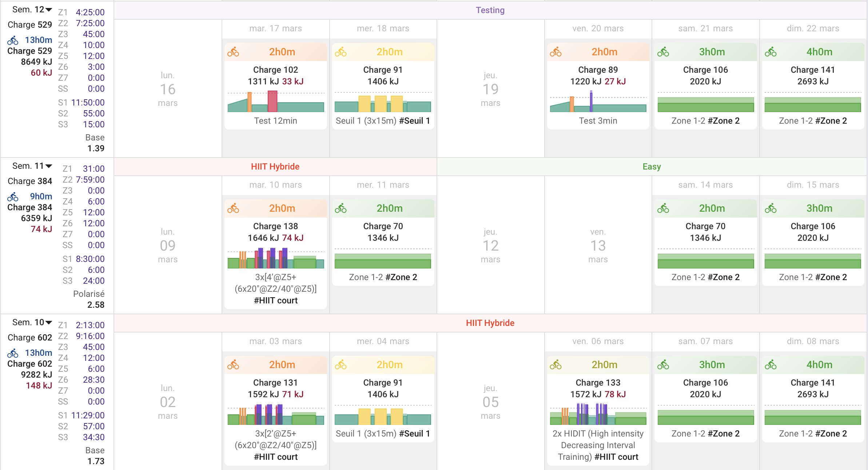Click empty day lun. 16 mars
The width and height of the screenshot is (868, 470).
coord(168,89)
